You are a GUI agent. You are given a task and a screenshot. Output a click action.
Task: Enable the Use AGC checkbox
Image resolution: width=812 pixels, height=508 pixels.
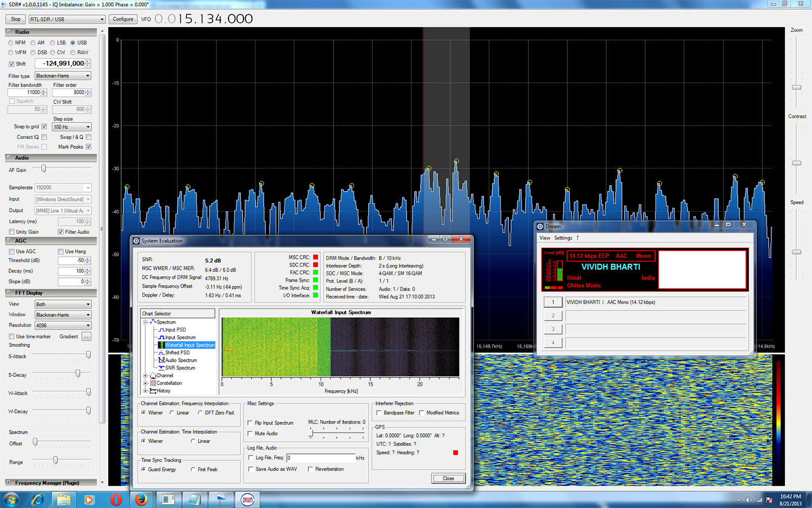point(11,252)
